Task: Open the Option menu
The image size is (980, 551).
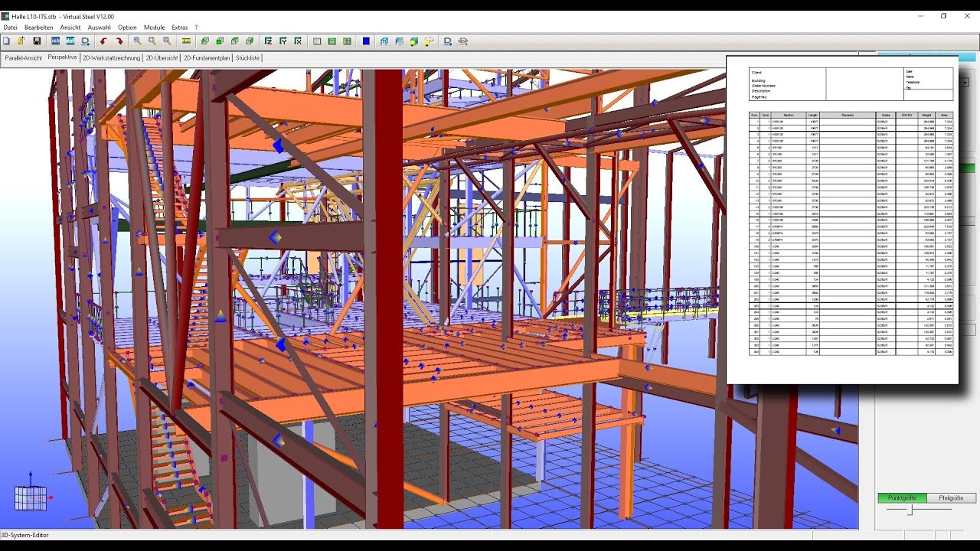Action: (127, 28)
